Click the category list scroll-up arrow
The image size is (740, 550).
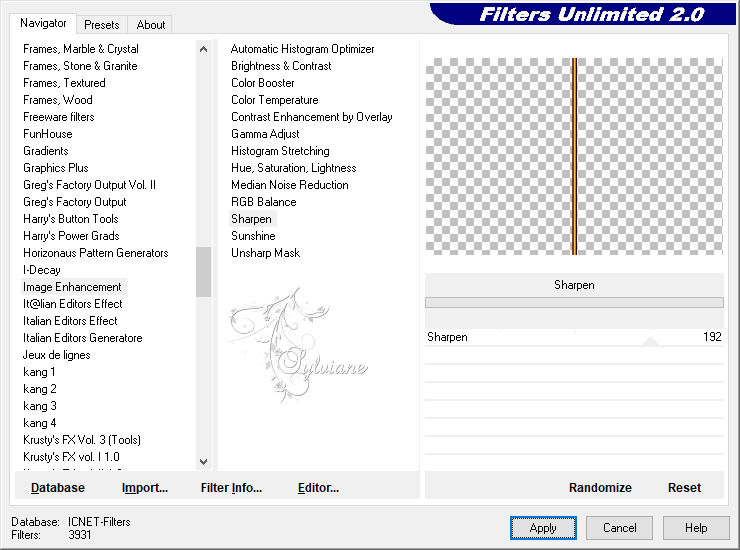click(x=203, y=49)
